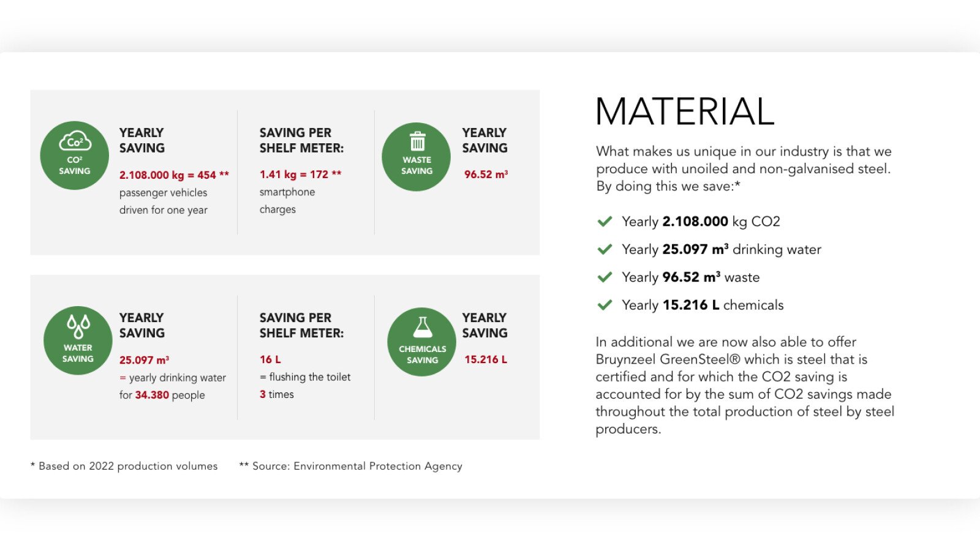Click the red 96.52 m³ waste figure

point(486,174)
